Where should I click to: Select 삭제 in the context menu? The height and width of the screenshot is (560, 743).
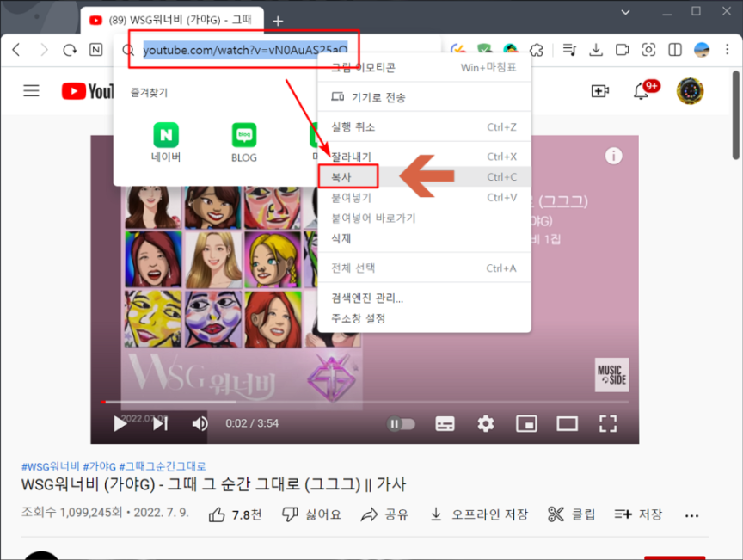click(424, 238)
